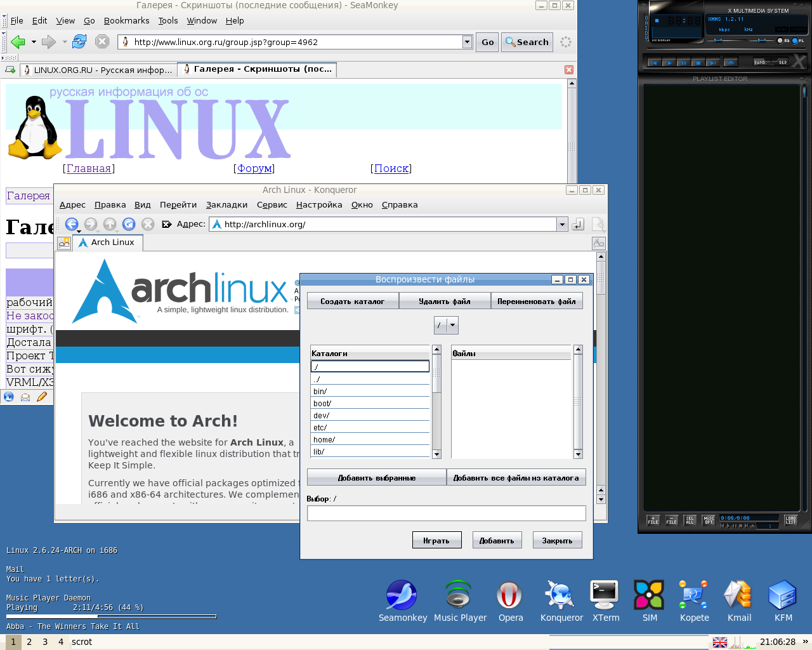Viewport: 812px width, 650px height.
Task: Click XMMS Eject open file button
Action: (730, 62)
